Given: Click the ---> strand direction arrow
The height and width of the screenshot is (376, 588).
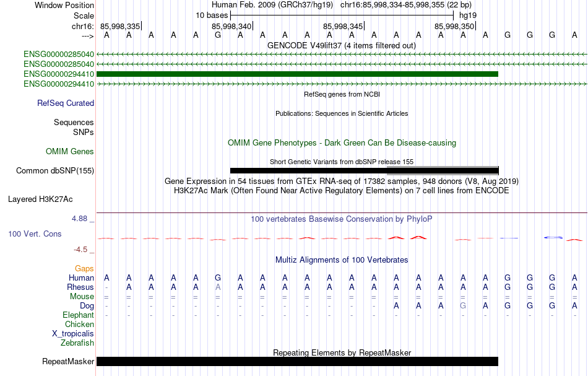Looking at the screenshot, I should pyautogui.click(x=88, y=36).
